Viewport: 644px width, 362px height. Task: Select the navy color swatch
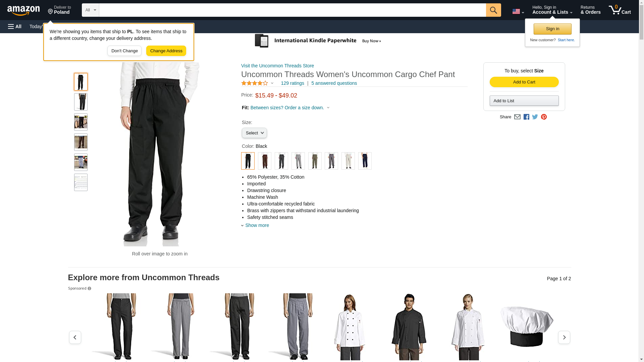365,161
